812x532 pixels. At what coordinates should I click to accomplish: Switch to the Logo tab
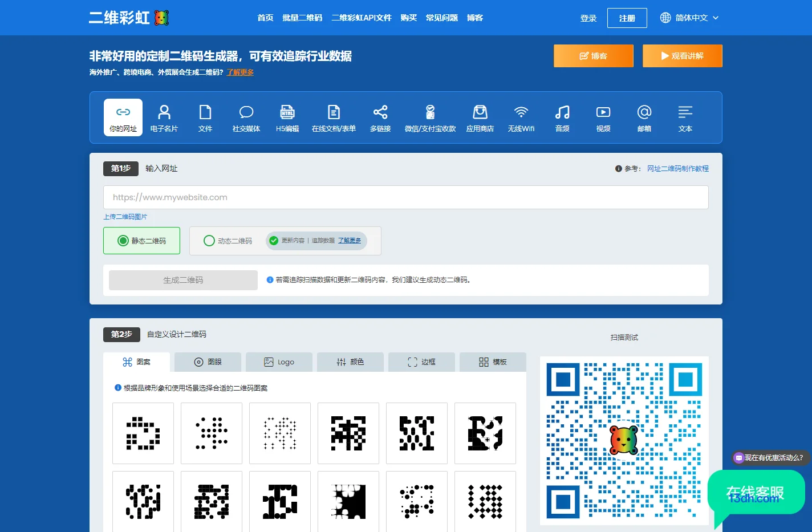(x=279, y=362)
